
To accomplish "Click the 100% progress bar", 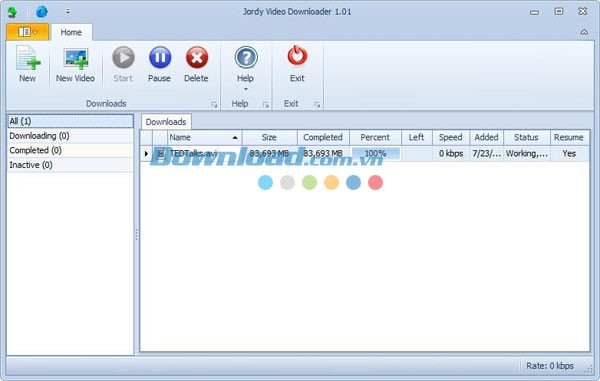I will 375,153.
